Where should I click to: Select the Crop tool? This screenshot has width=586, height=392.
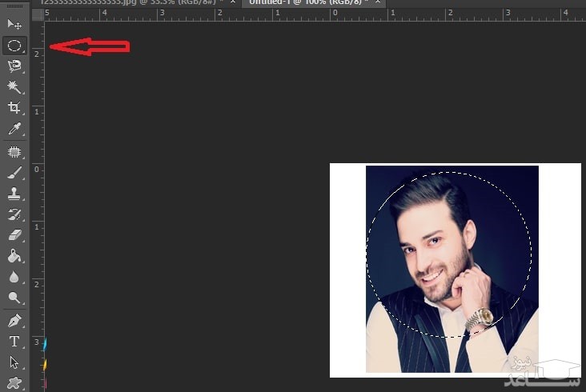tap(14, 107)
